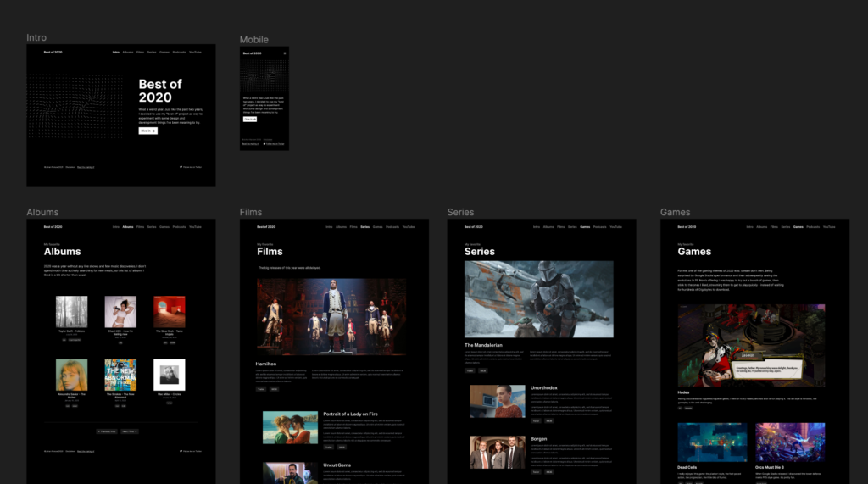Click 'Unorthodox' title text
The width and height of the screenshot is (868, 484).
click(543, 387)
